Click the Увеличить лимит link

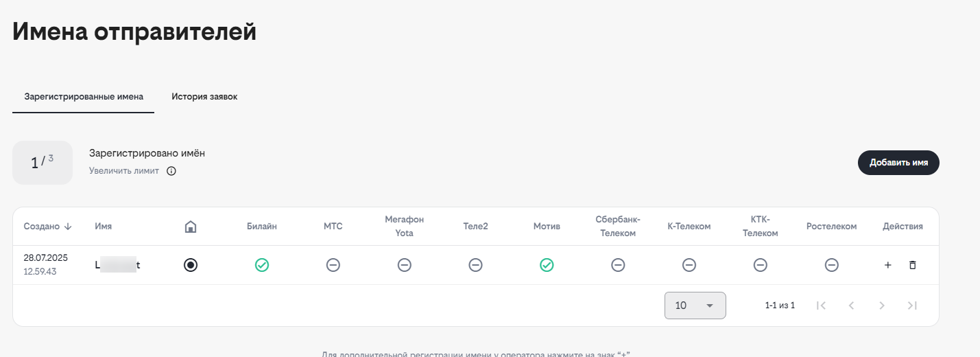point(124,171)
